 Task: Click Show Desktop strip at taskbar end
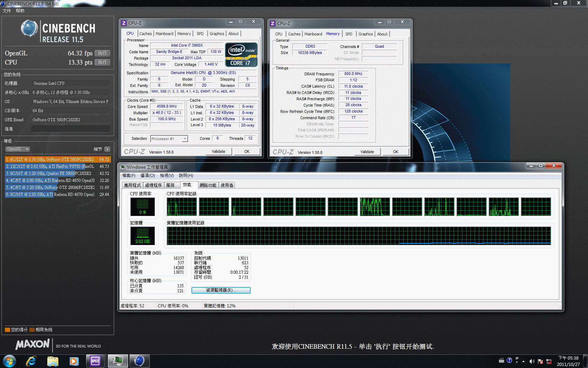[x=585, y=361]
